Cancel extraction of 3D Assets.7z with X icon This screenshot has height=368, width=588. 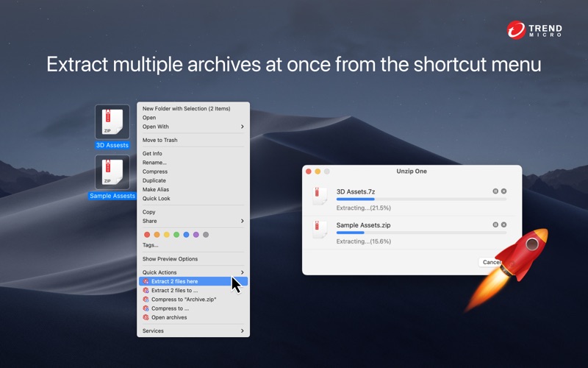pyautogui.click(x=504, y=191)
